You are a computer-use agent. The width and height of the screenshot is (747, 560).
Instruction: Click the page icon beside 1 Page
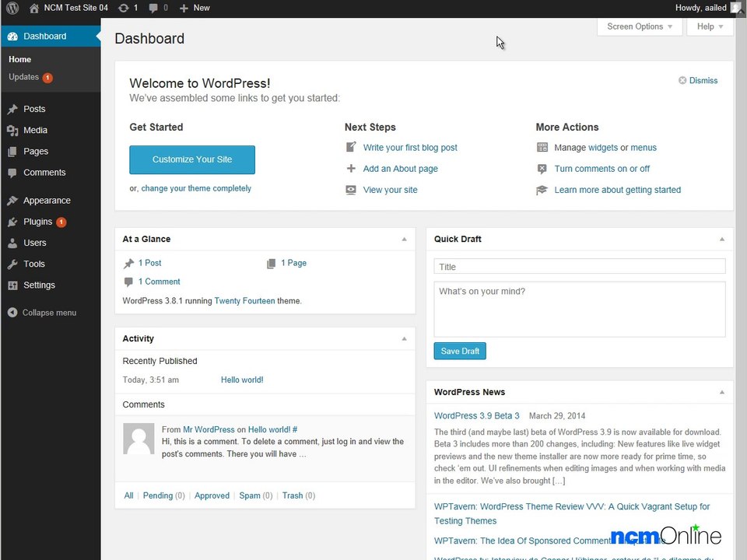(271, 264)
